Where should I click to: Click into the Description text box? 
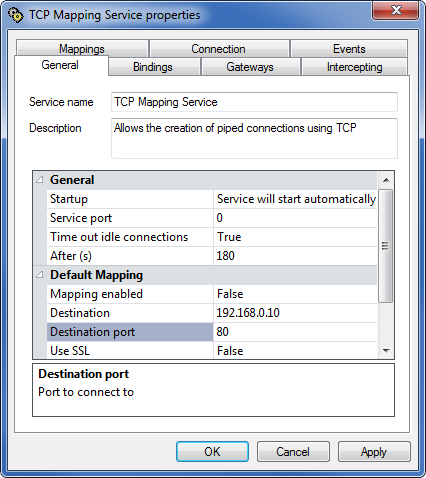(x=254, y=138)
